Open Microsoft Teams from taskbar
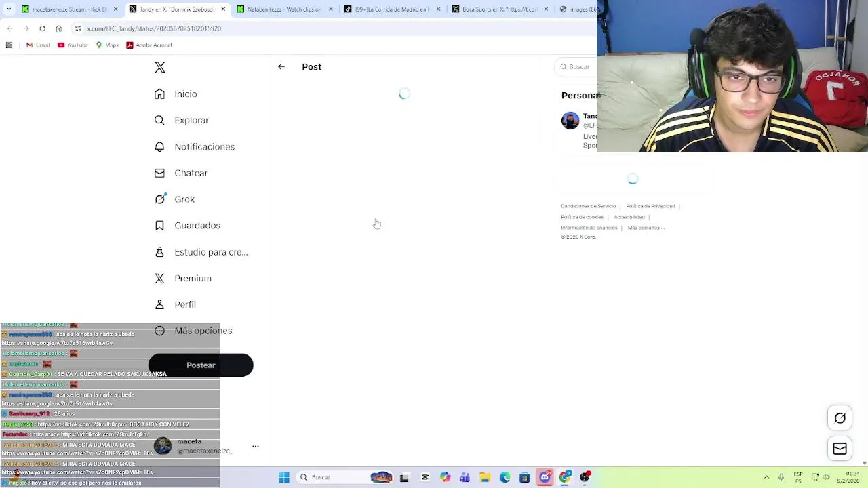Screen dimensions: 868x488 [465, 477]
